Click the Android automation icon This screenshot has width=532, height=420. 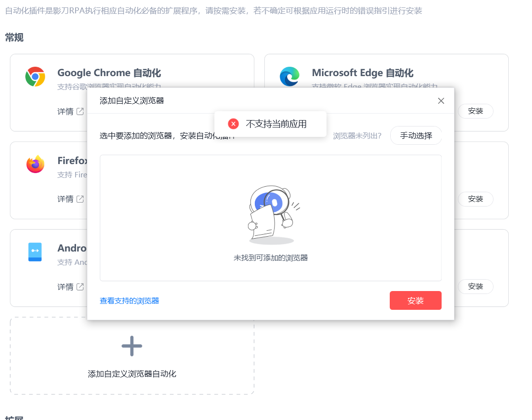[x=35, y=252]
